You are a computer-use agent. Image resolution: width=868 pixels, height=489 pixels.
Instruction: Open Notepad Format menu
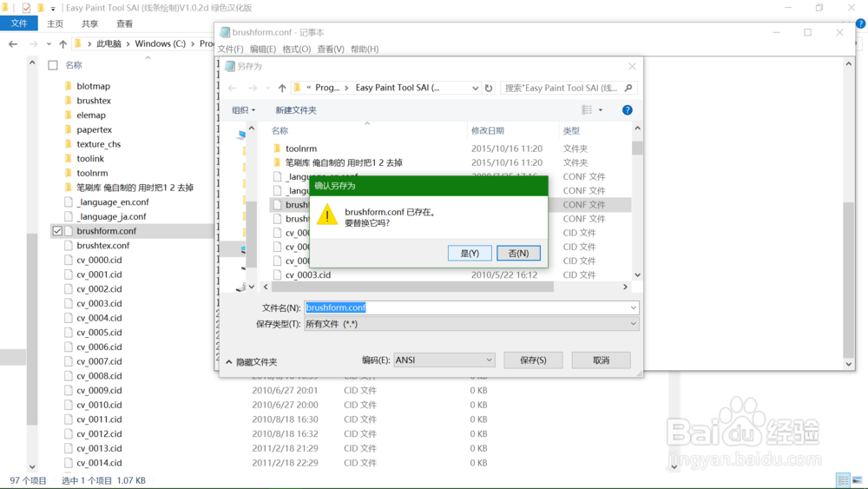(x=297, y=50)
